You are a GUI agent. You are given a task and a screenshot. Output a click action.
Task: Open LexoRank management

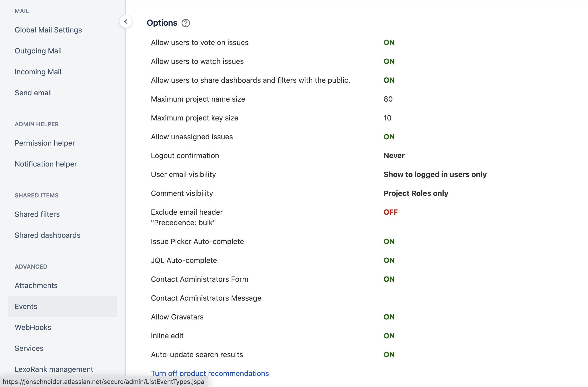[x=54, y=369]
